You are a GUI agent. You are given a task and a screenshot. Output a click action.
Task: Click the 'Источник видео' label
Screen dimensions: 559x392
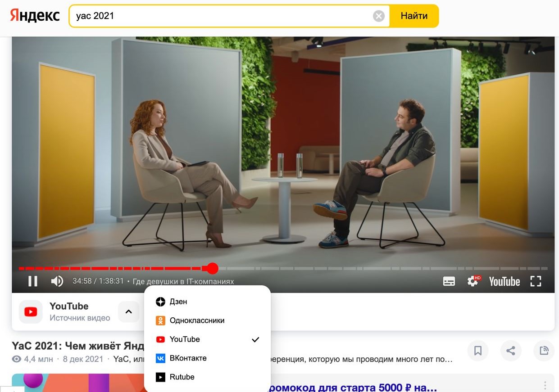click(80, 318)
